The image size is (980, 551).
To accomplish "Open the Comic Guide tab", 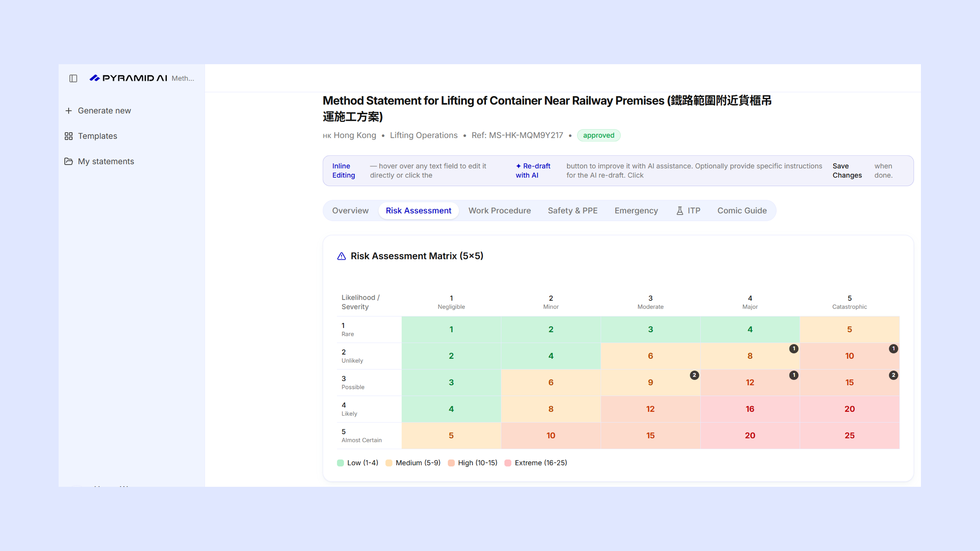I will pos(742,211).
